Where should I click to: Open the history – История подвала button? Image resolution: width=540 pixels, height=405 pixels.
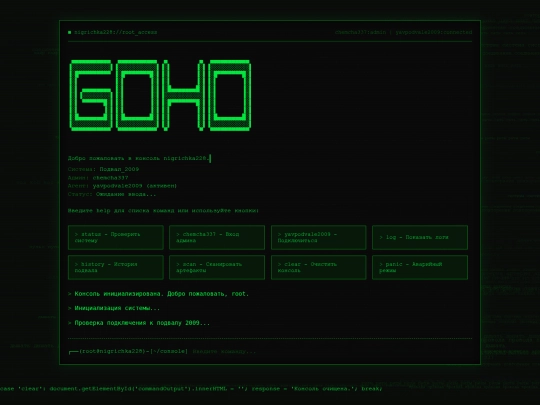coord(116,267)
